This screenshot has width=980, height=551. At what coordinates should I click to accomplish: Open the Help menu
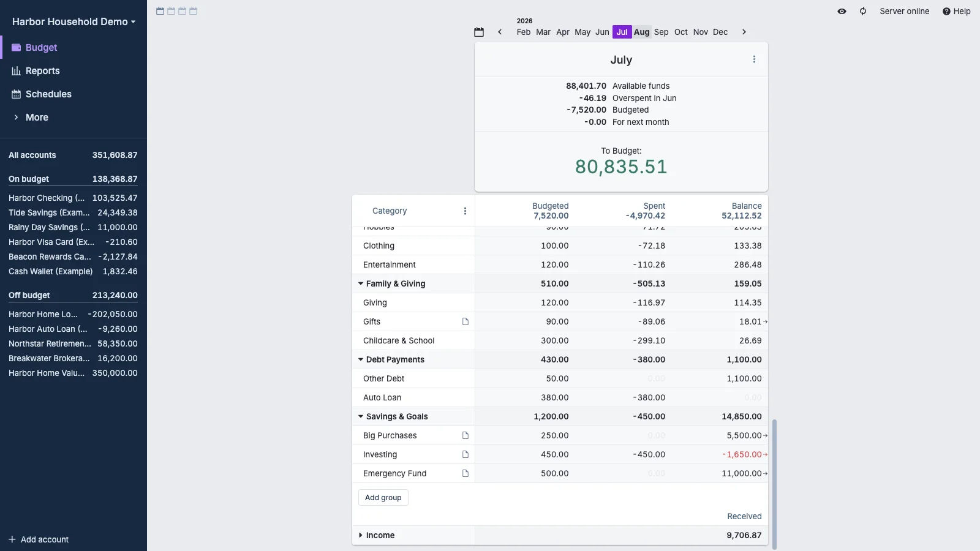pos(956,11)
